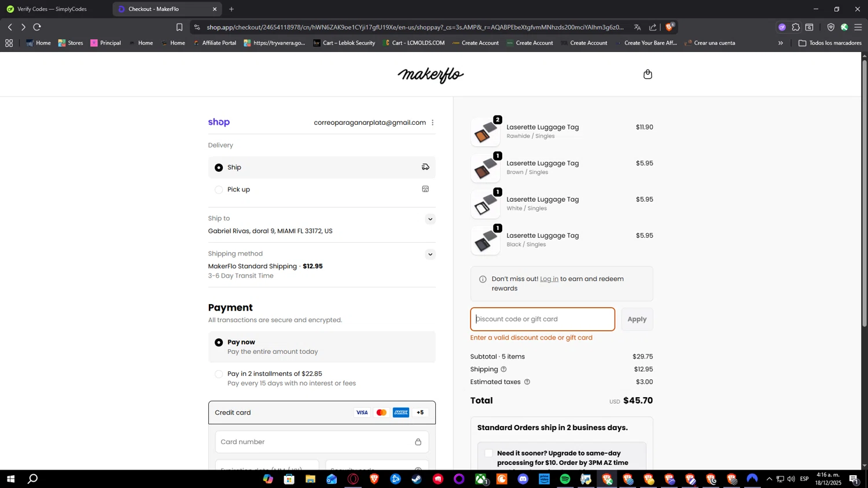
Task: Open Spotify from the taskbar
Action: click(565, 479)
